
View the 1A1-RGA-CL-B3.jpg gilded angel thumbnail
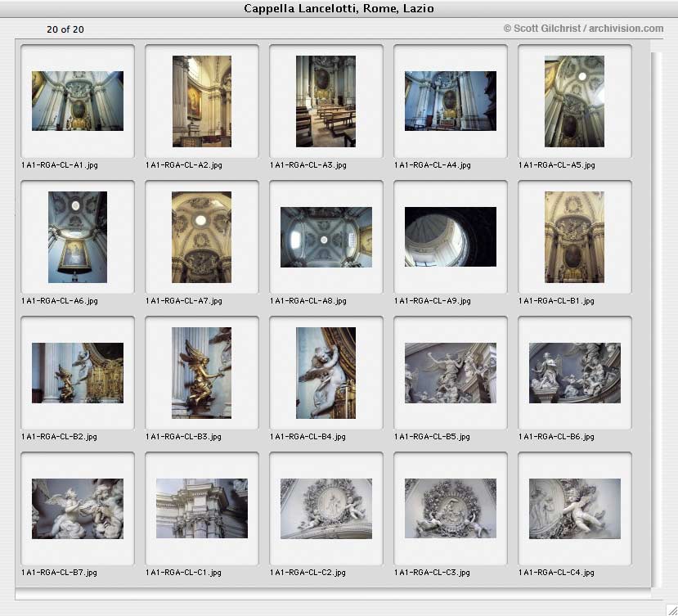point(202,373)
